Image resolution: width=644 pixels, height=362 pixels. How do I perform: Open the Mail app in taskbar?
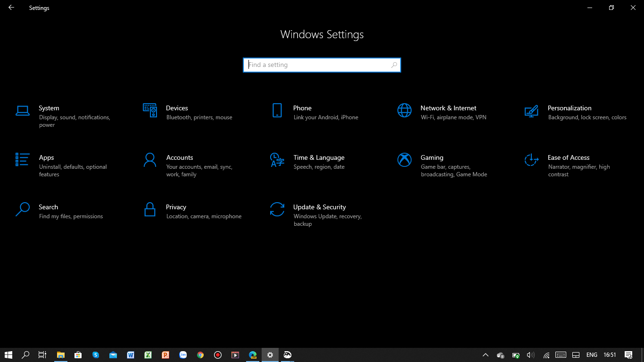[113, 355]
